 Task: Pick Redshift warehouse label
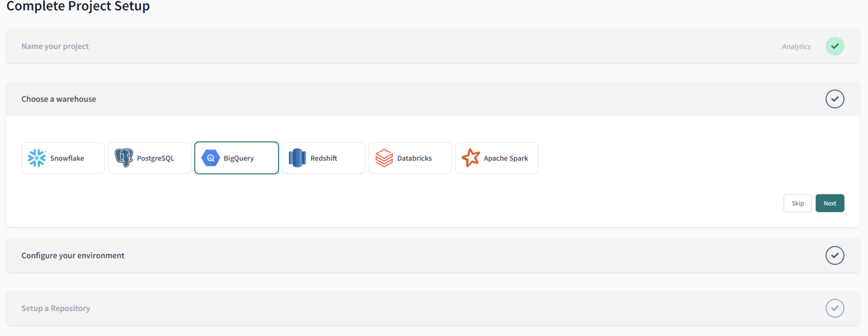[x=323, y=158]
